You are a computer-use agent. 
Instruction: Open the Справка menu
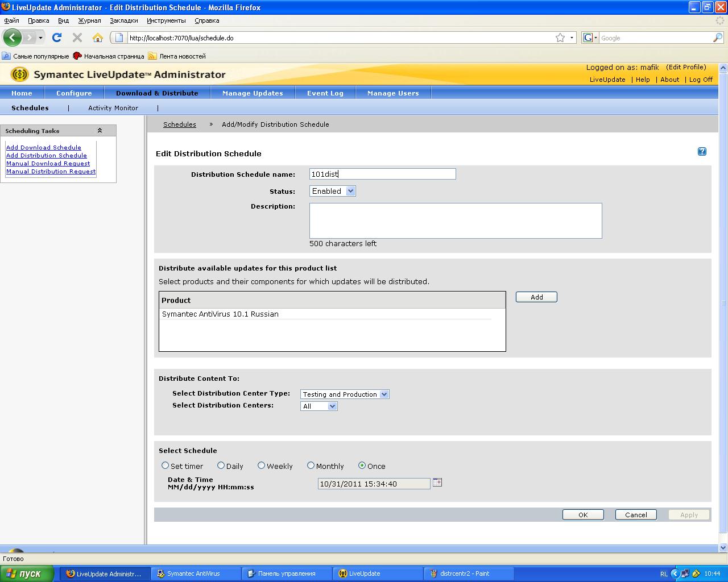point(206,20)
